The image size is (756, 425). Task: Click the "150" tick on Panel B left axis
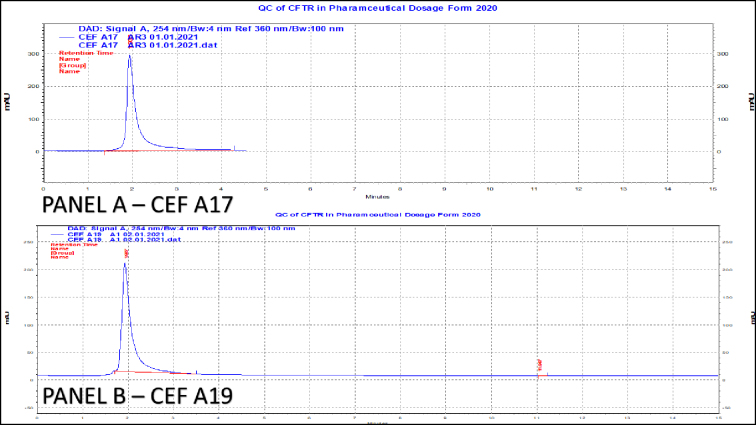coord(28,298)
